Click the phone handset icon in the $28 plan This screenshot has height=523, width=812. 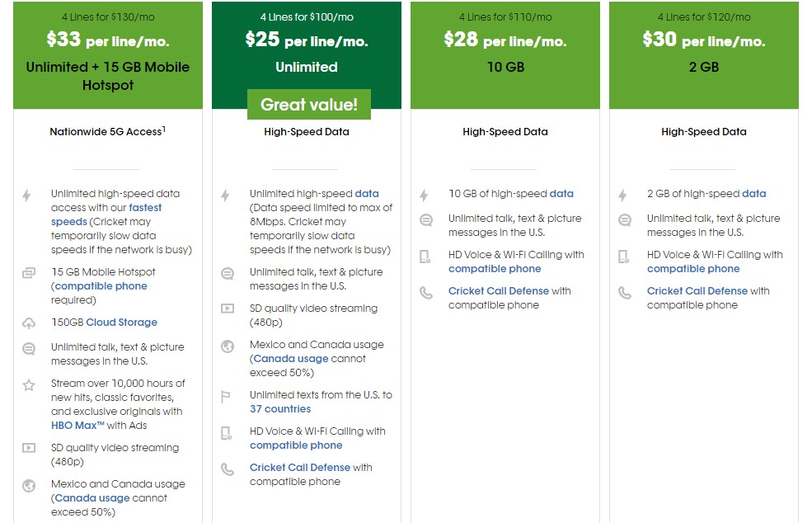pyautogui.click(x=426, y=293)
